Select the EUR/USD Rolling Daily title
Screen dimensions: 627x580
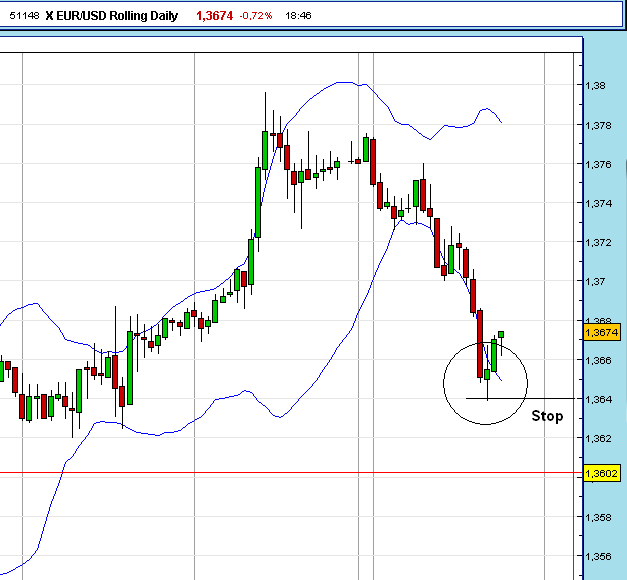117,16
